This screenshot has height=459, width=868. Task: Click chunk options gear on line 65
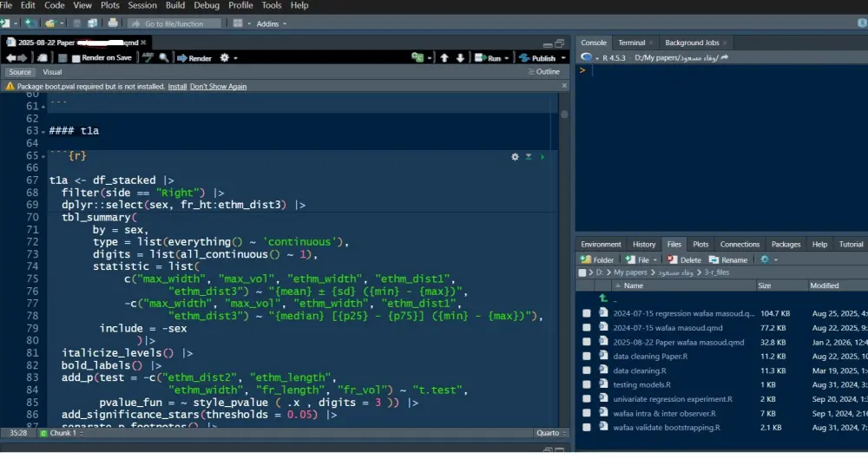coord(515,157)
